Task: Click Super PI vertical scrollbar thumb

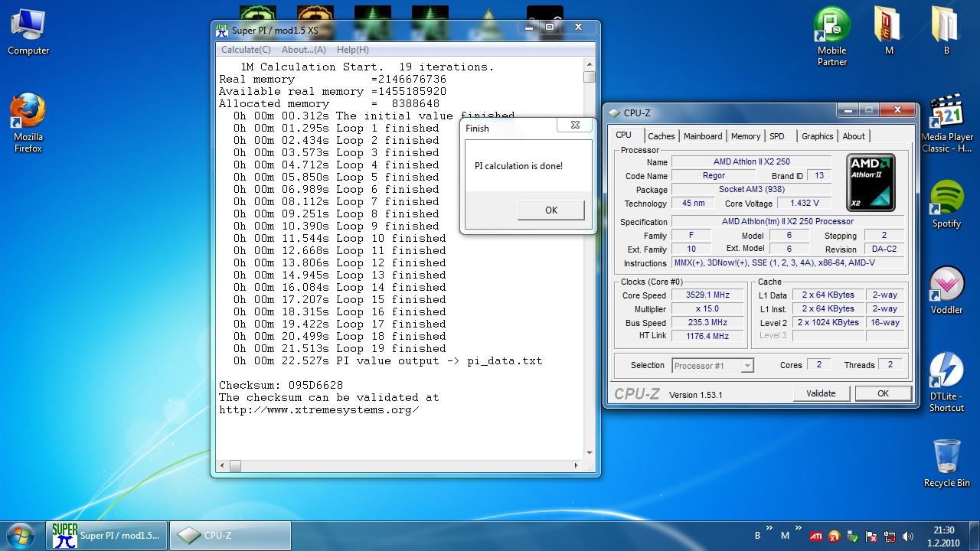Action: [x=589, y=77]
